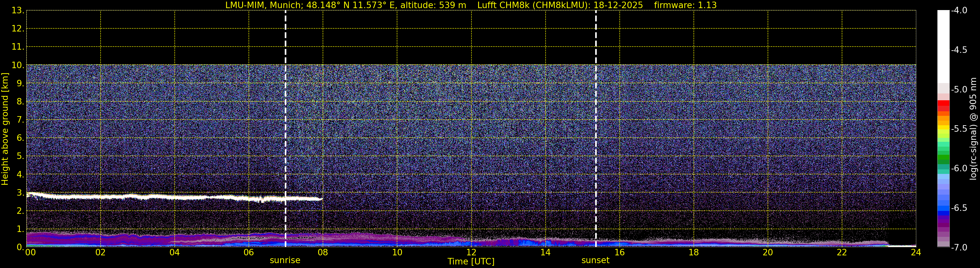Image resolution: width=980 pixels, height=268 pixels.
Task: Click the "11." tick label on the height axis
Action: click(18, 47)
